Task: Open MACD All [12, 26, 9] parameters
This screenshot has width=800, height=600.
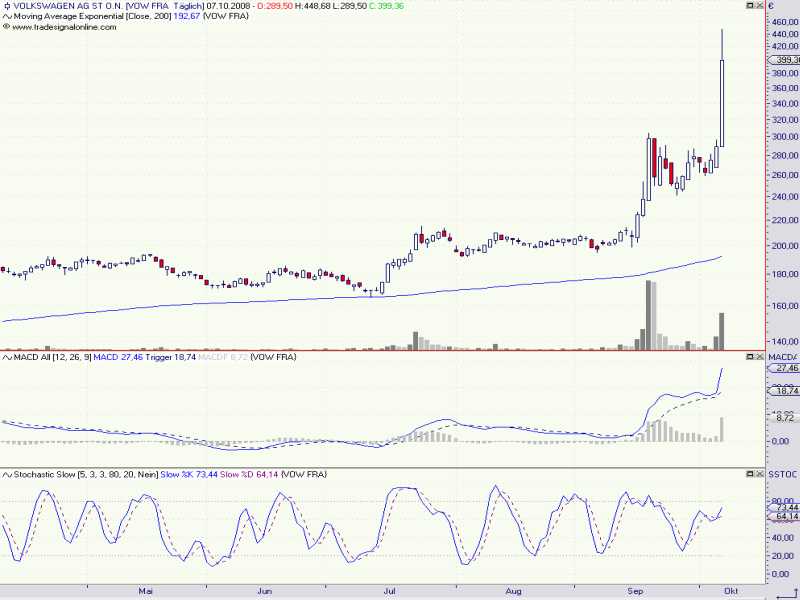Action: click(53, 357)
